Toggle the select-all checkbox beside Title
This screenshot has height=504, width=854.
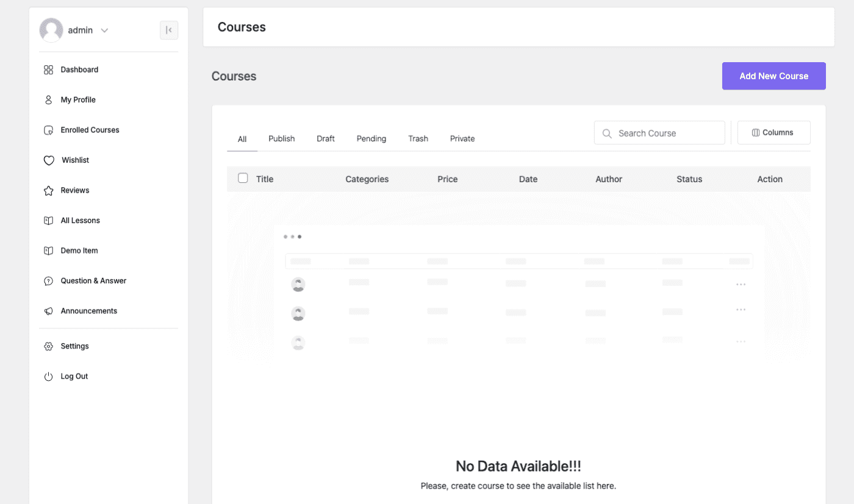click(x=243, y=178)
